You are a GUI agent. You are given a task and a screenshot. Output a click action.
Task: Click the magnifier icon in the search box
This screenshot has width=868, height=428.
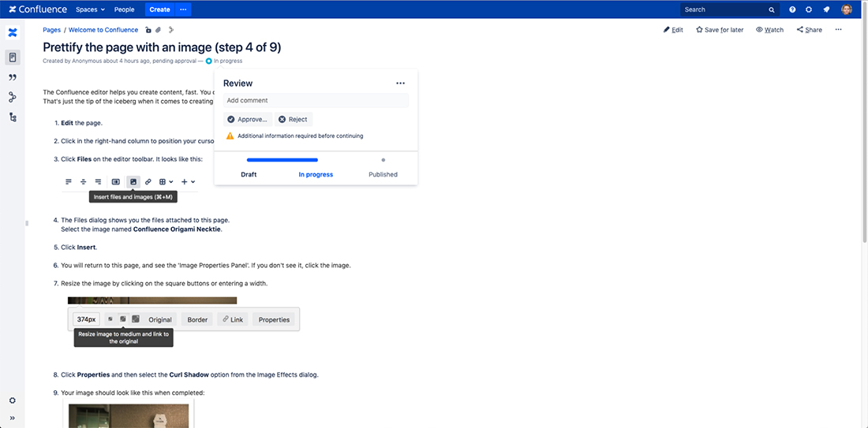pyautogui.click(x=772, y=10)
